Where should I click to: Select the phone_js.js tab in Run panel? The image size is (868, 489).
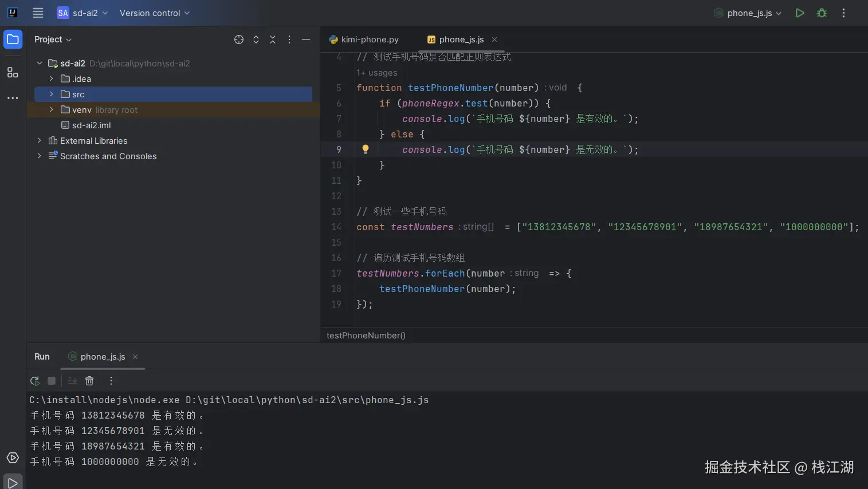coord(103,357)
